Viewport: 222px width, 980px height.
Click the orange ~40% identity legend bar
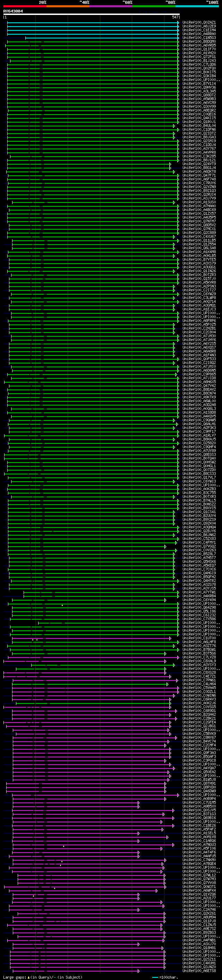pos(68,6)
